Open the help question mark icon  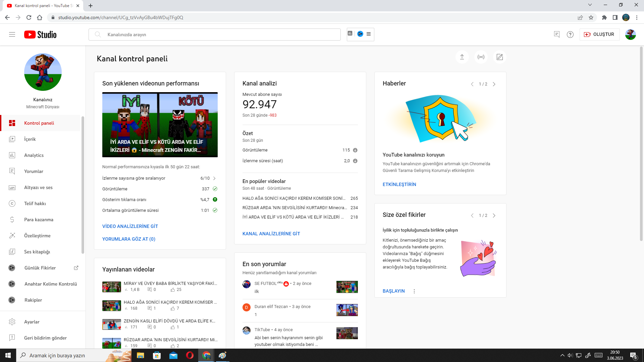tap(570, 35)
